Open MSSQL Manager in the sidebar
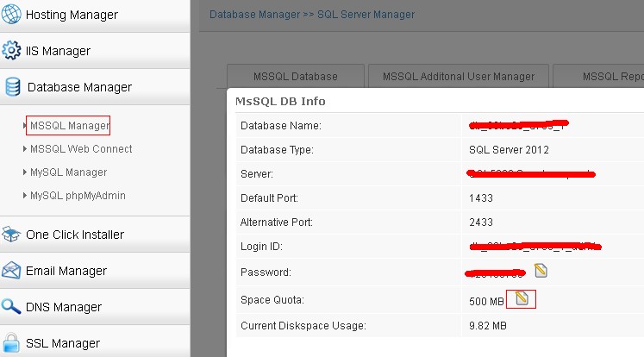The width and height of the screenshot is (644, 357). coord(69,126)
